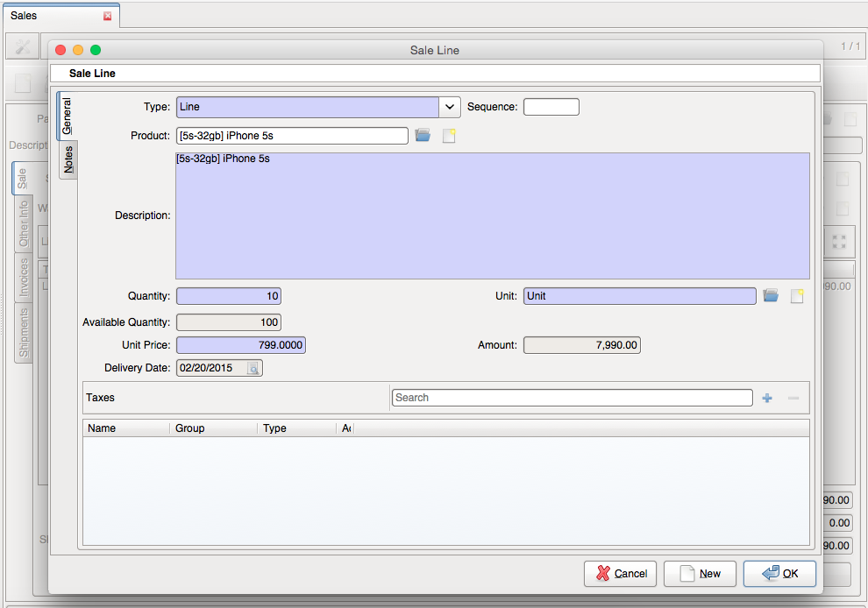868x608 pixels.
Task: Maximize Sale Line window with green button
Action: coord(96,50)
